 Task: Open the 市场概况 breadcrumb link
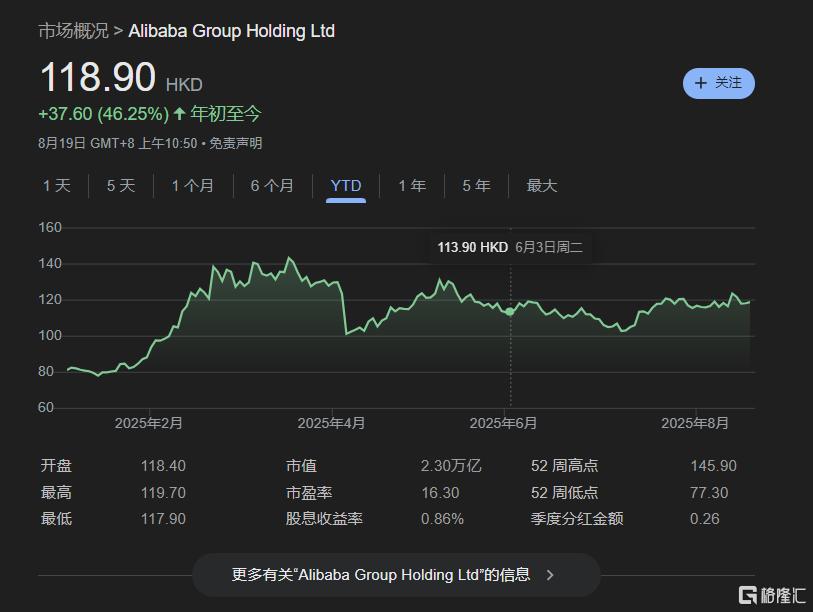coord(74,31)
